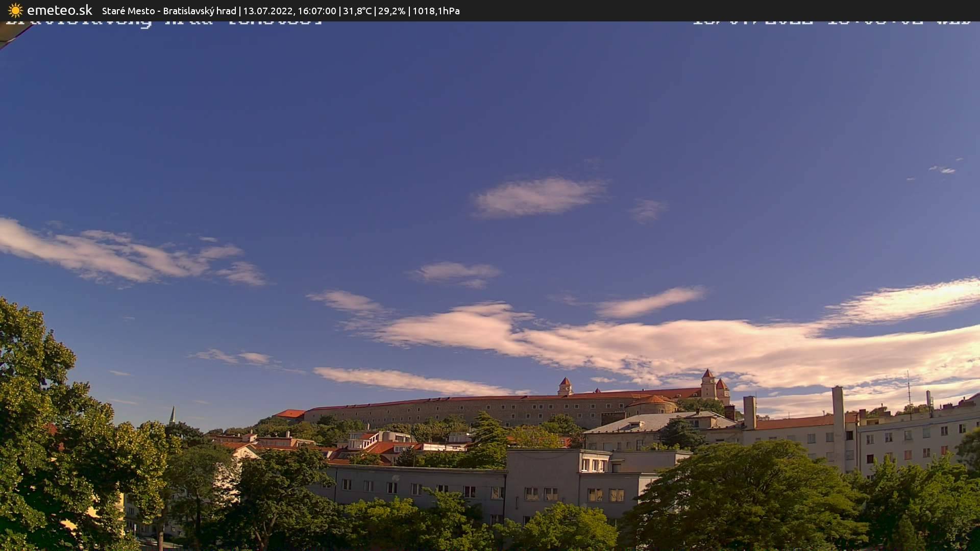Click the camera overlay location text top left
This screenshot has height=551, width=980.
tap(163, 22)
